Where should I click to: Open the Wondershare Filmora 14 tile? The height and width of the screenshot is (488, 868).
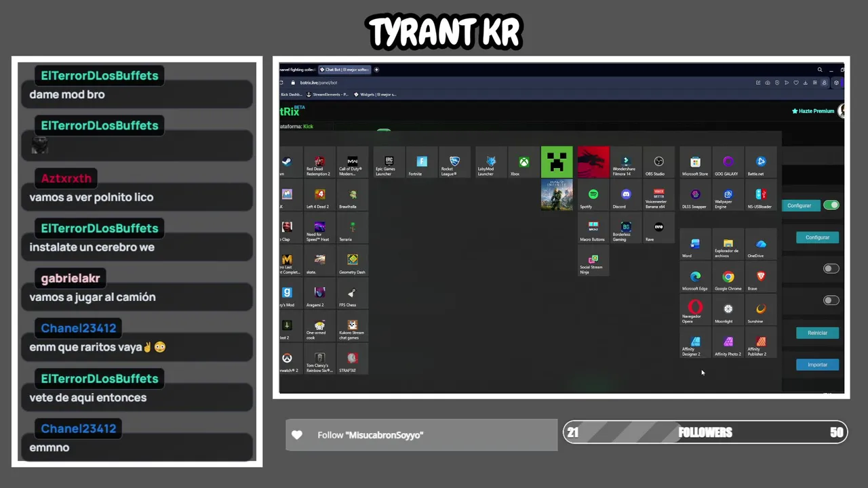point(626,163)
